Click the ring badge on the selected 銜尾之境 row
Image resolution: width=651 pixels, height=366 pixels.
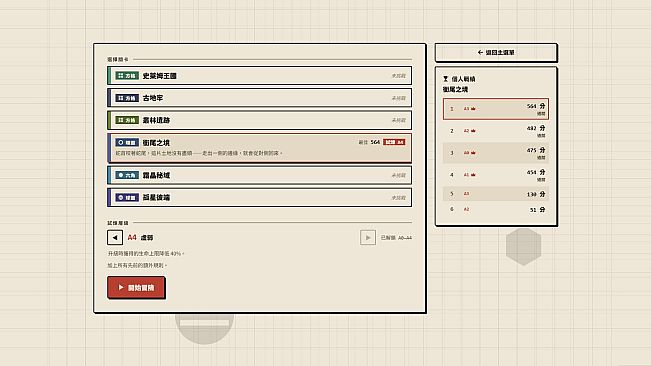click(x=127, y=142)
